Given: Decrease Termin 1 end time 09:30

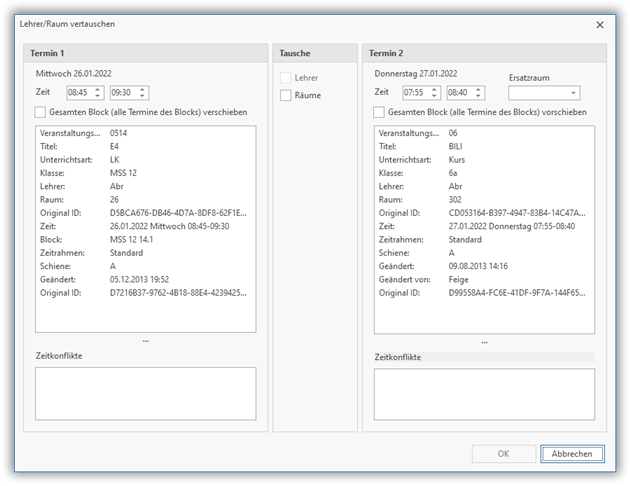Looking at the screenshot, I should click(143, 96).
